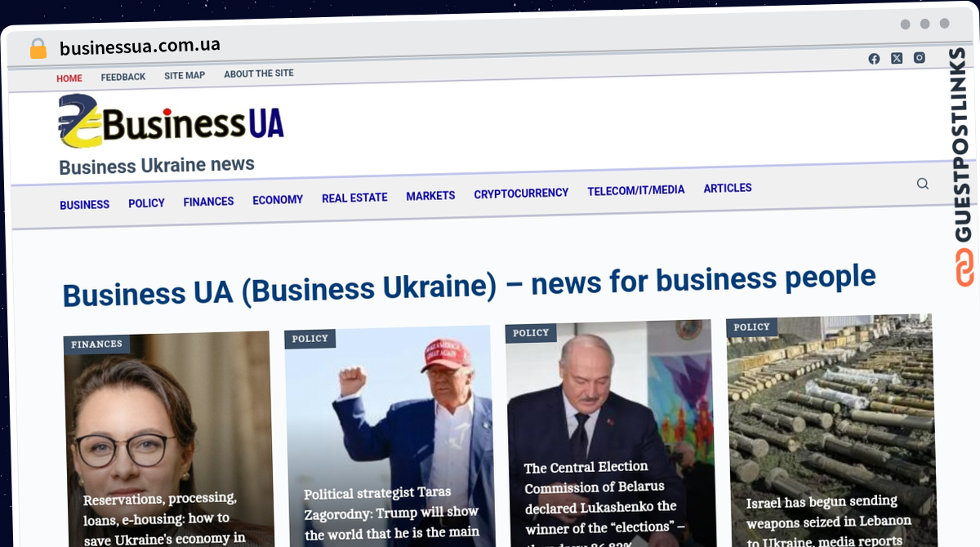Viewport: 980px width, 547px height.
Task: Open the HOME top menu item
Action: [69, 78]
